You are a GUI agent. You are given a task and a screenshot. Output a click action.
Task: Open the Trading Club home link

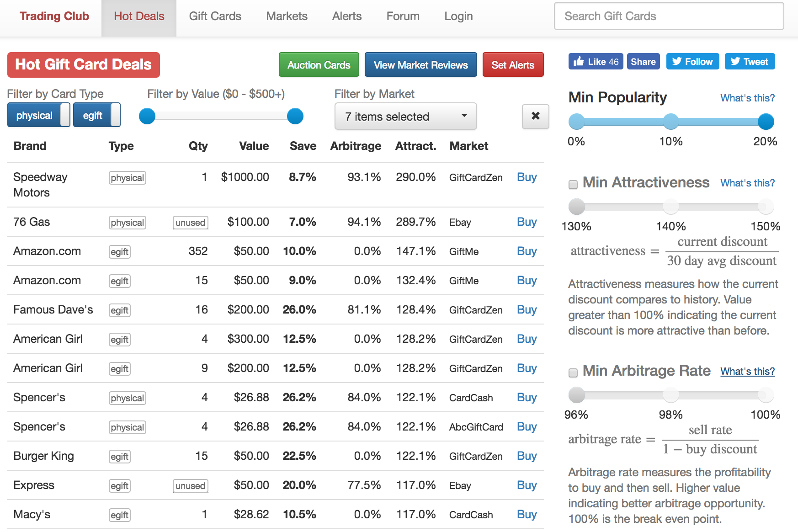click(54, 16)
